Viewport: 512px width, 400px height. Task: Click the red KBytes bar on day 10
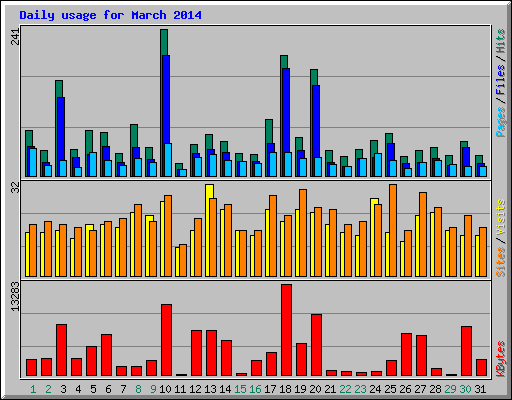click(x=166, y=340)
